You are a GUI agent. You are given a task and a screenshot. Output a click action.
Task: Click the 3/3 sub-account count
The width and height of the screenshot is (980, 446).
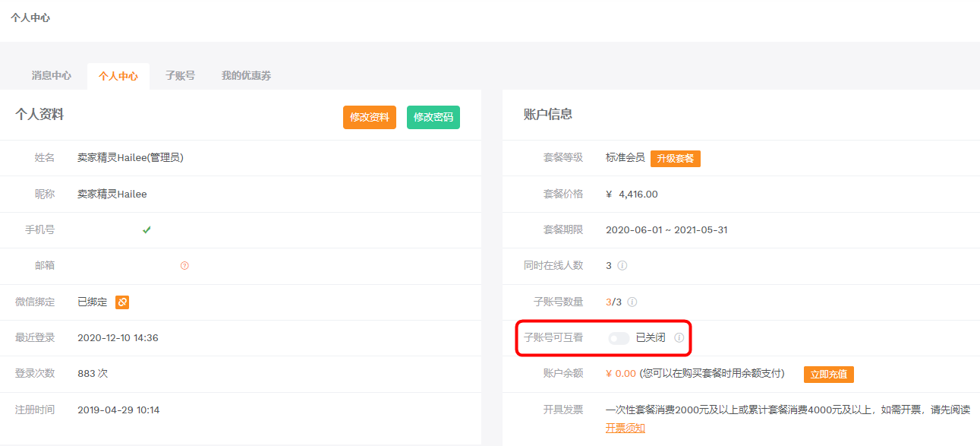613,302
